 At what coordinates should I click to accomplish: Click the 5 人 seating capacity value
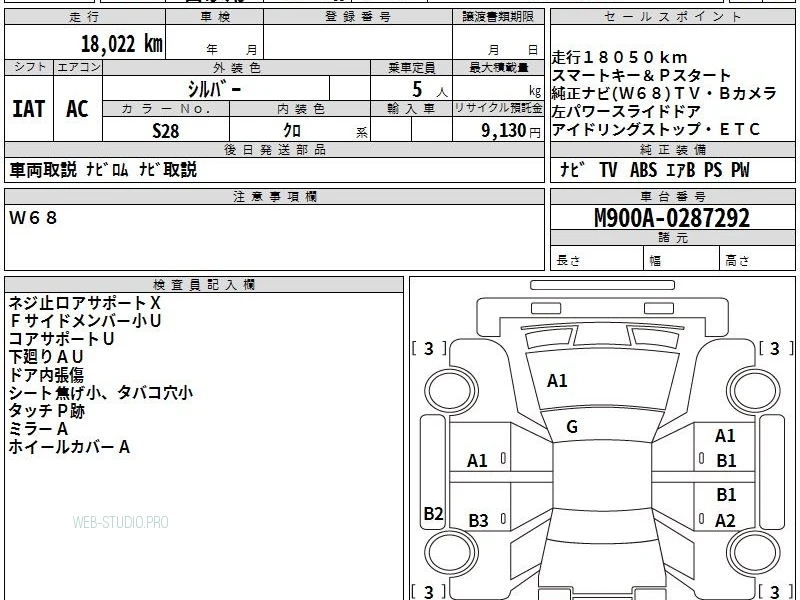coord(429,90)
